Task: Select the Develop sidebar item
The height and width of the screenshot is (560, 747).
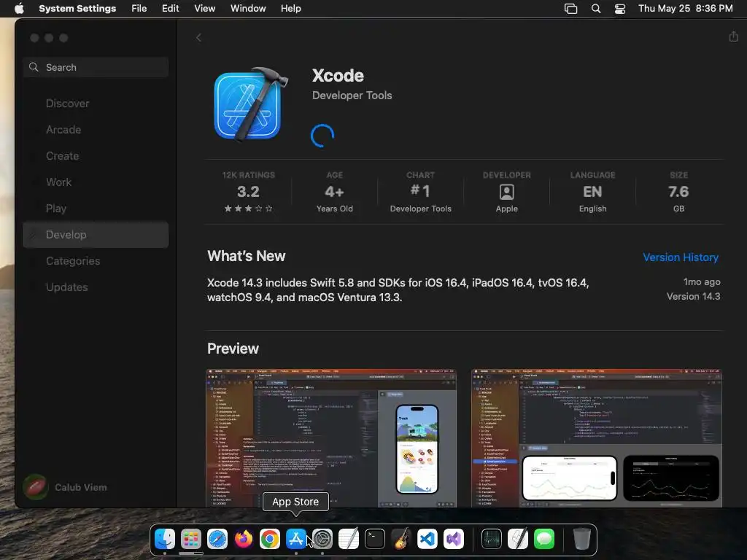Action: [96, 234]
